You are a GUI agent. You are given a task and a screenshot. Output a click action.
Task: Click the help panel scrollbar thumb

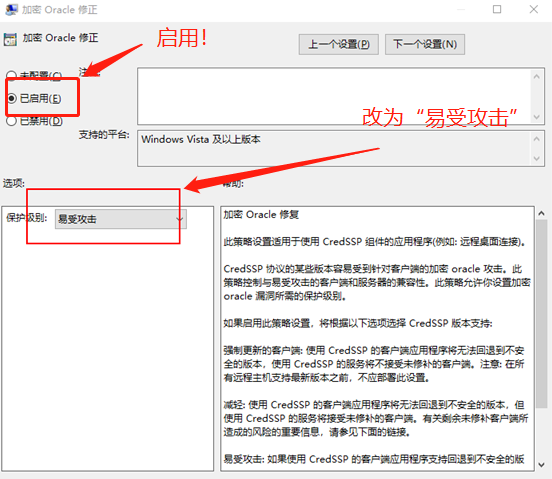[x=541, y=314]
